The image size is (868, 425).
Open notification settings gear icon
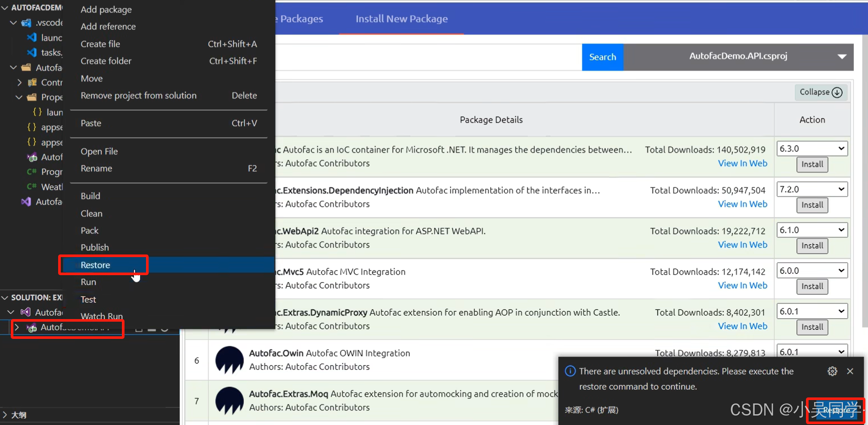click(x=832, y=371)
